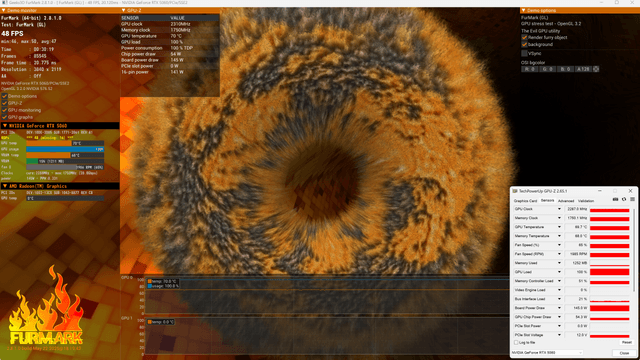Click the OSI bgcolor color picker swatch
This screenshot has height=360, width=640.
(596, 69)
